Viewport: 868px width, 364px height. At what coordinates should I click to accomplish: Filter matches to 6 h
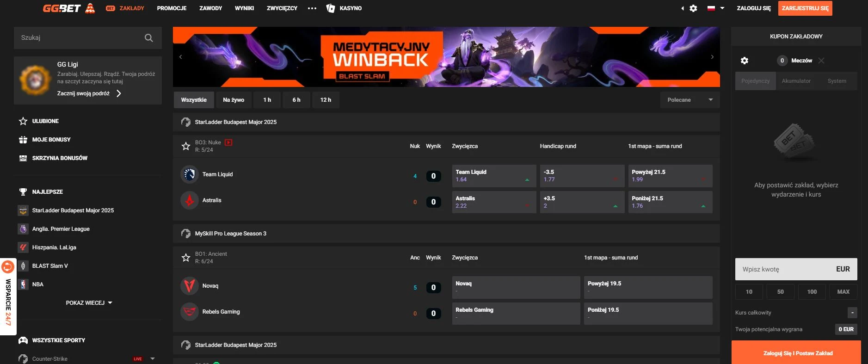(x=296, y=100)
